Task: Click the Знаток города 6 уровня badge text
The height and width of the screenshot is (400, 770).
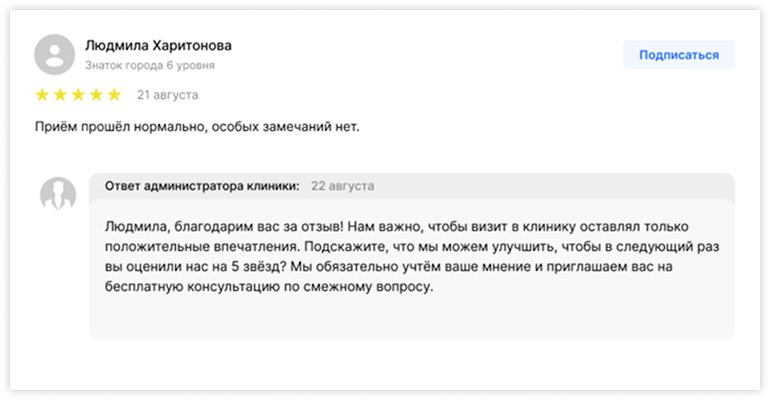Action: (149, 65)
